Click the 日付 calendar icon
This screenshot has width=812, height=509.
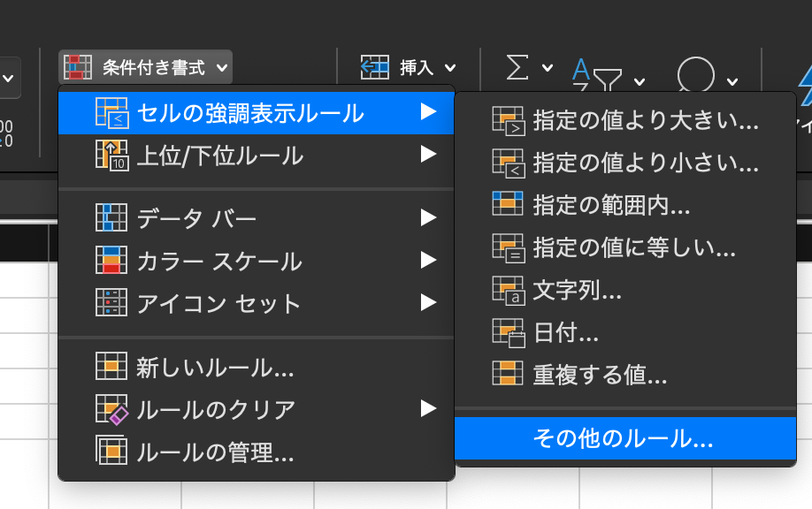point(509,333)
